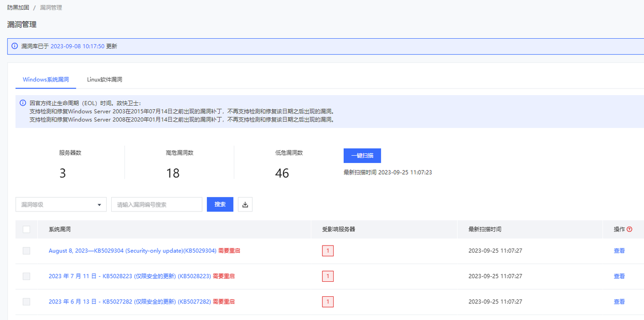Click the 搜索 button

click(220, 204)
